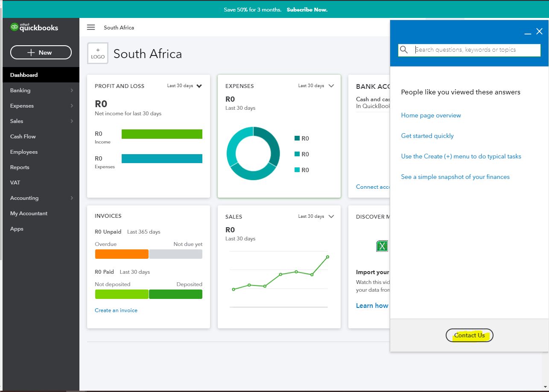
Task: Click the Excel icon in the Discover card
Action: 382,246
